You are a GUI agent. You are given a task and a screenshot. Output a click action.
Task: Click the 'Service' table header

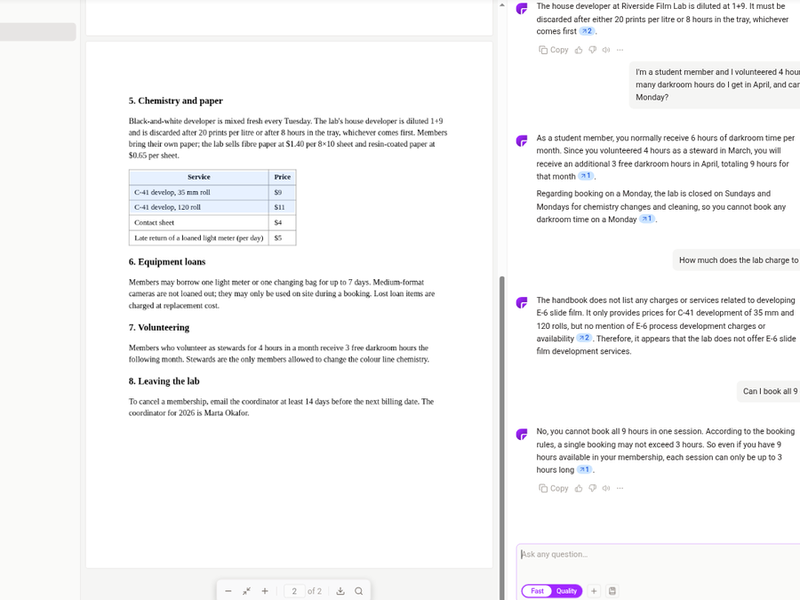tap(198, 177)
